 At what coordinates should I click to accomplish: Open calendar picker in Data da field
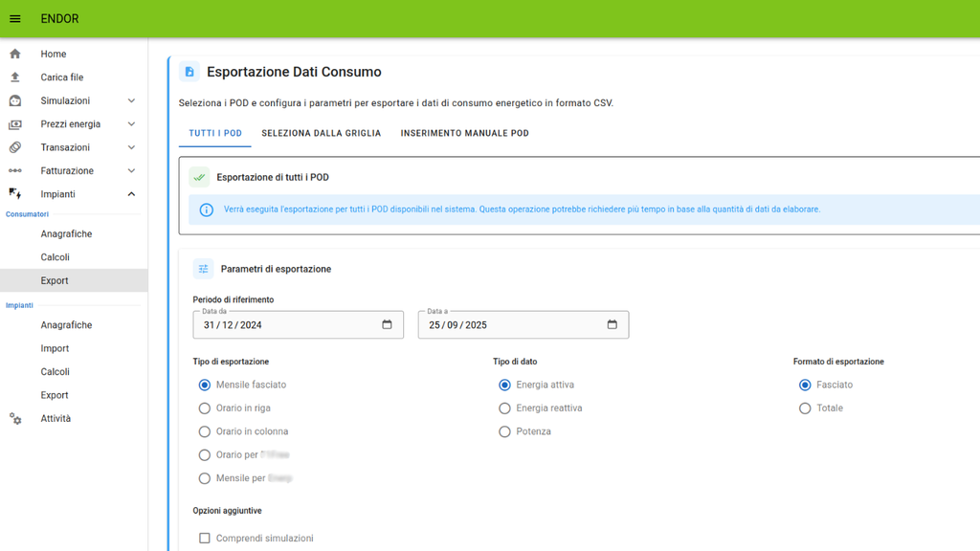point(387,324)
